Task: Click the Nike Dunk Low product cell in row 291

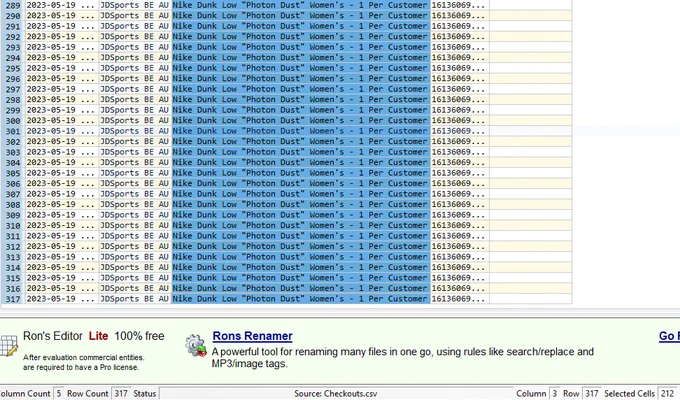Action: (301, 26)
